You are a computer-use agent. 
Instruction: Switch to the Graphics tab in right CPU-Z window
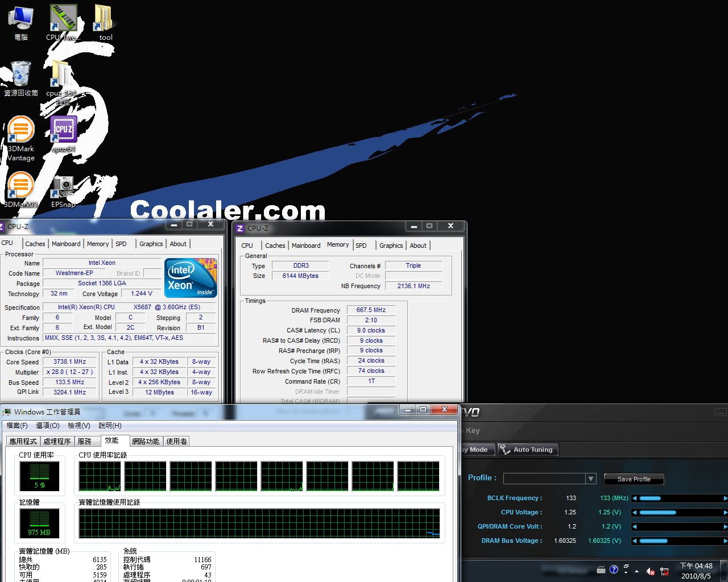point(391,246)
